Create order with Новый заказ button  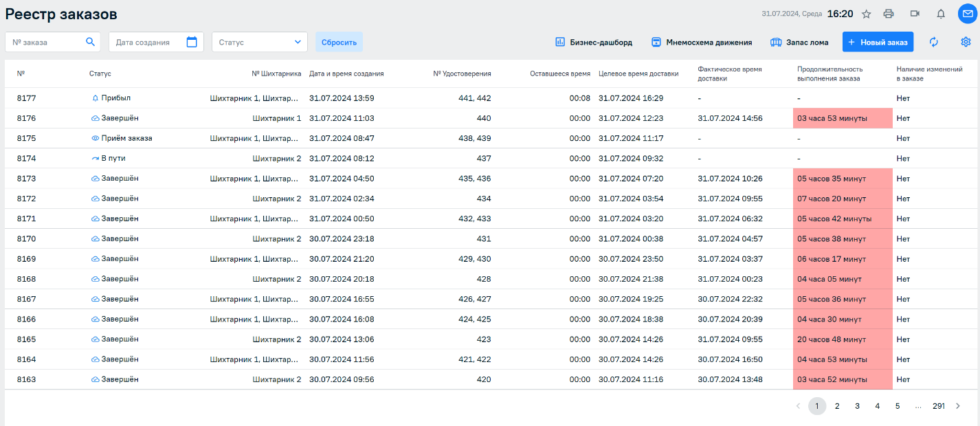pos(878,42)
